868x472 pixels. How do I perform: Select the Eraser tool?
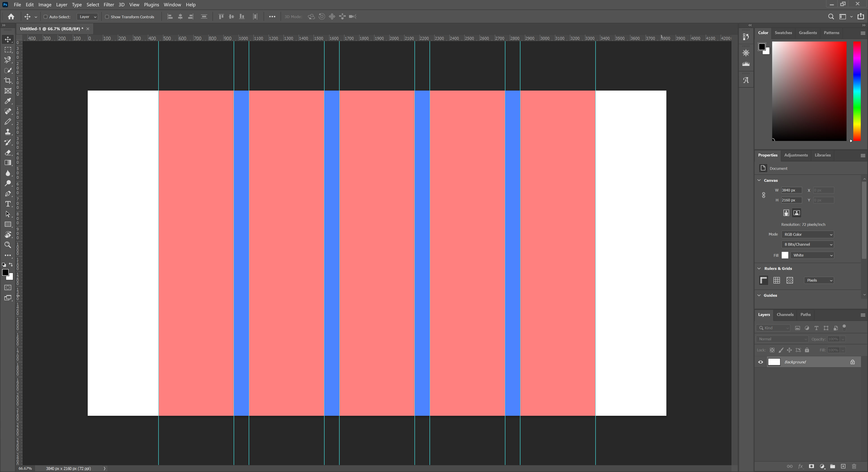pos(8,152)
